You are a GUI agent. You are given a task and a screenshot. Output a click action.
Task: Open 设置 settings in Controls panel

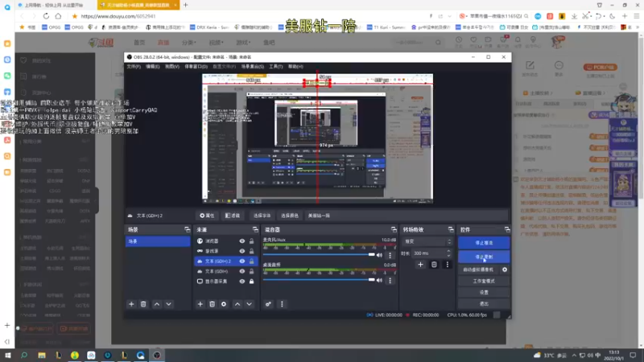tap(484, 292)
